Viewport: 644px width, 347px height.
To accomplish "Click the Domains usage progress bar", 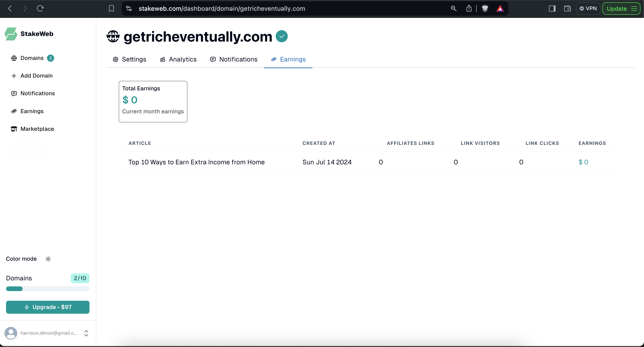I will (47, 289).
